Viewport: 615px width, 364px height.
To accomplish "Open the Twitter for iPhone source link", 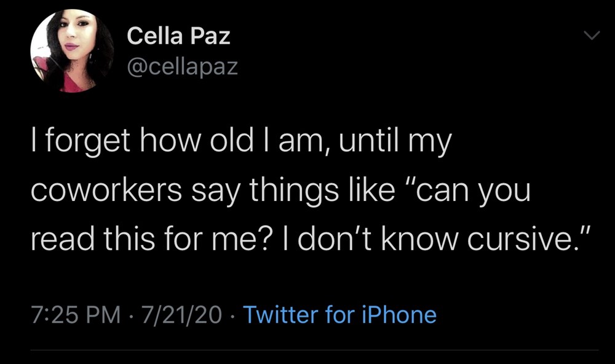I will click(x=340, y=315).
